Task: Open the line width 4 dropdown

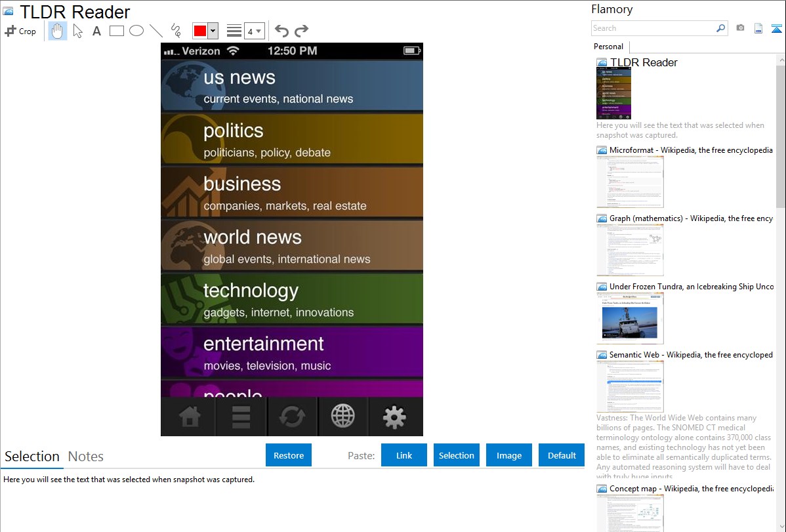Action: [x=254, y=31]
